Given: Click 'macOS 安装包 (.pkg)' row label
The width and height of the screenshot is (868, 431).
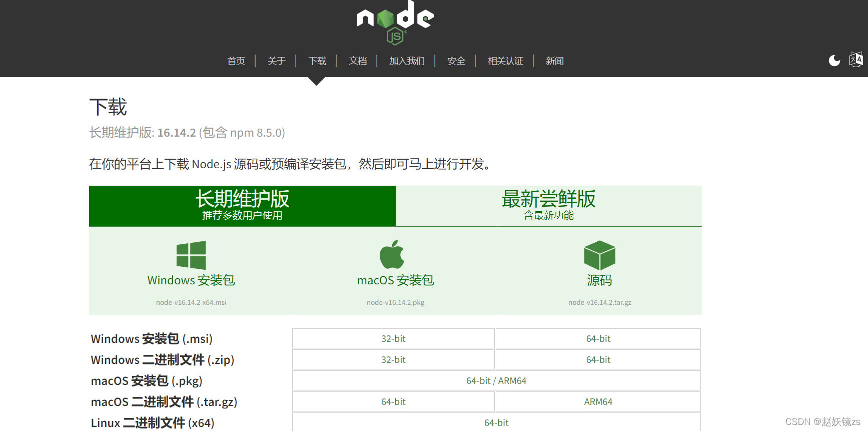Looking at the screenshot, I should click(147, 381).
